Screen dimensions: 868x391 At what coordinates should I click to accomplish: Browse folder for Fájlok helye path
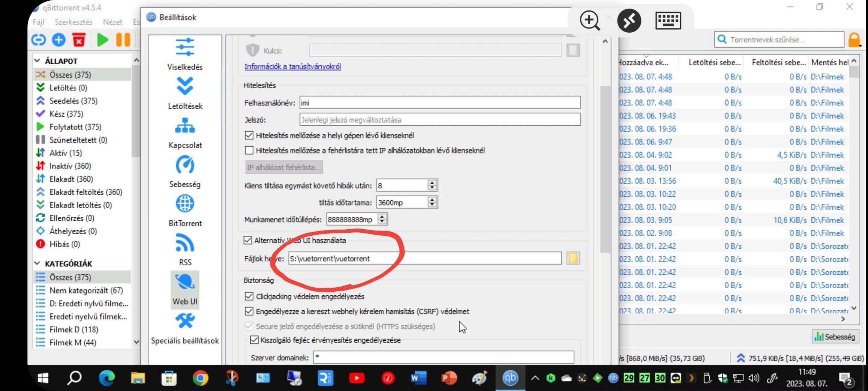pyautogui.click(x=573, y=258)
